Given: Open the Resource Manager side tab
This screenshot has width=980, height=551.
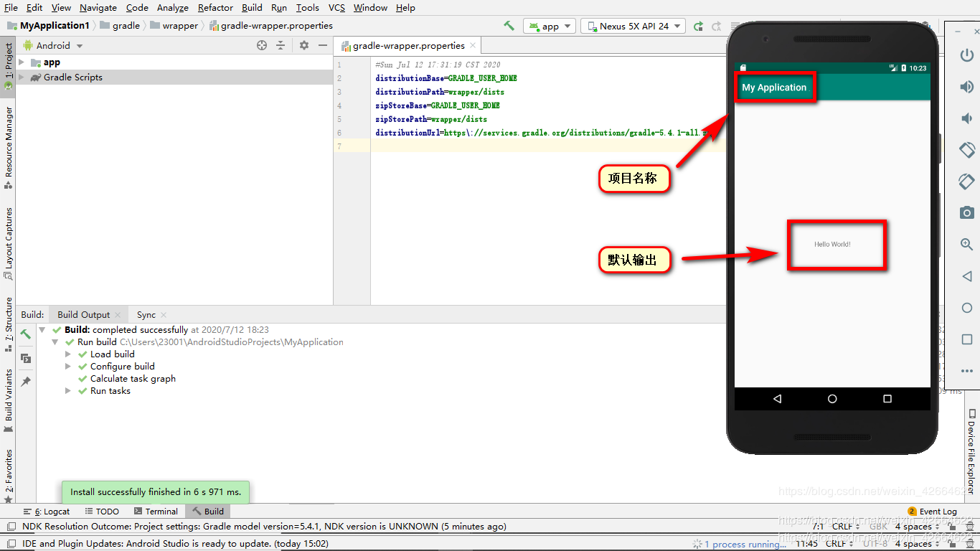Looking at the screenshot, I should pyautogui.click(x=8, y=146).
